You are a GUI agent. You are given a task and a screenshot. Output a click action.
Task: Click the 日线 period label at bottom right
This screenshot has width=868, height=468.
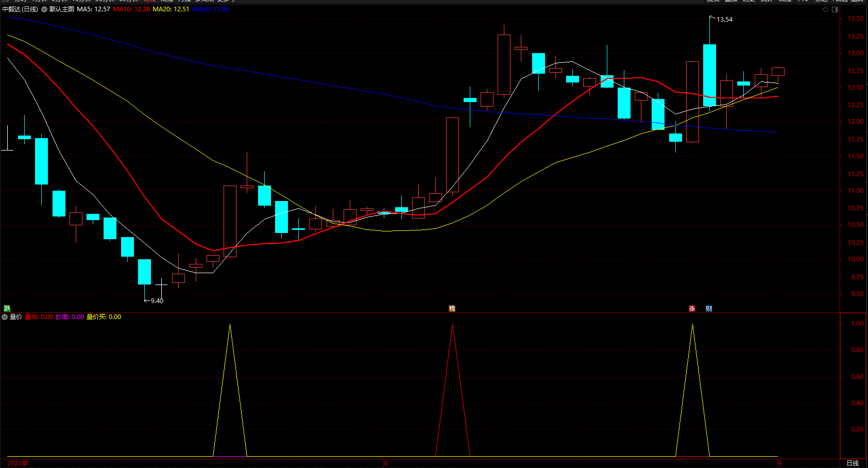coord(853,463)
